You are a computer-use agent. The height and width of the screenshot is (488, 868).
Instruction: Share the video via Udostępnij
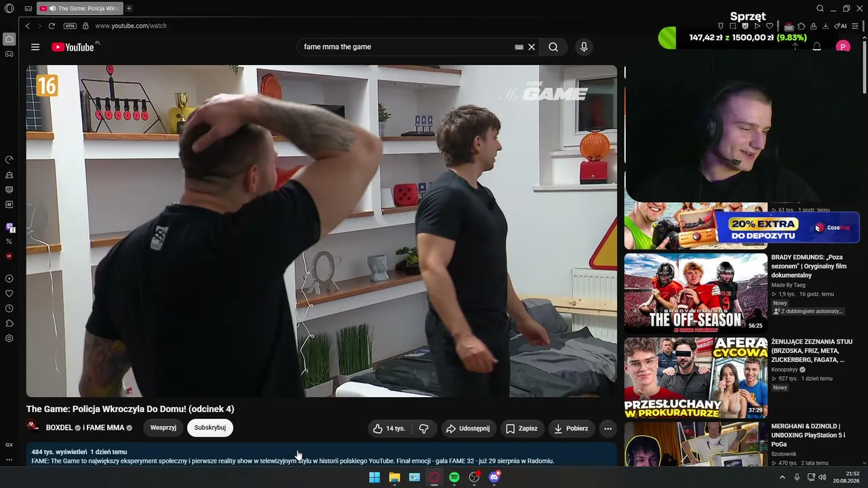point(467,428)
